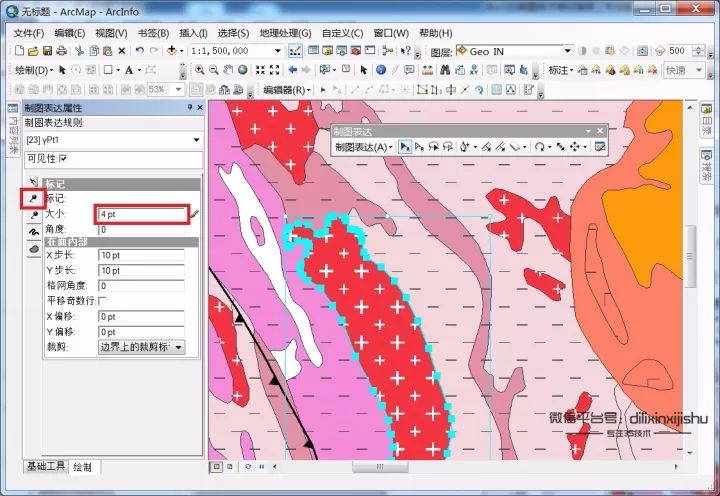Open the 标注 labeling dropdown
This screenshot has width=720, height=496.
coord(561,70)
